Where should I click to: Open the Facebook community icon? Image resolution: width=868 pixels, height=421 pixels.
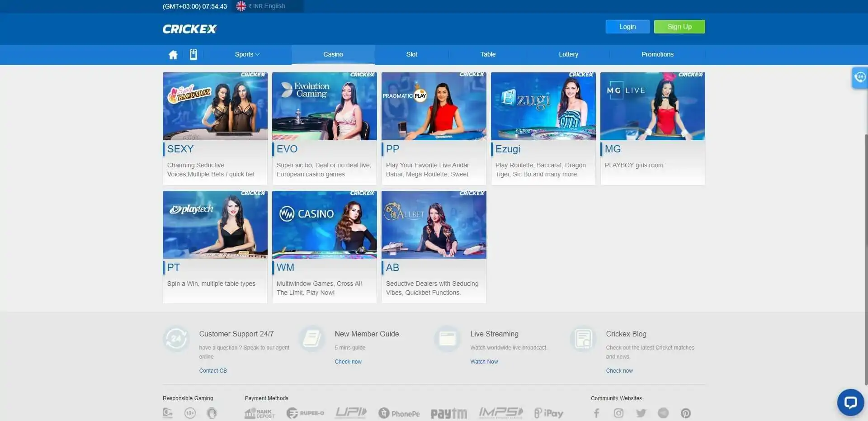(596, 413)
